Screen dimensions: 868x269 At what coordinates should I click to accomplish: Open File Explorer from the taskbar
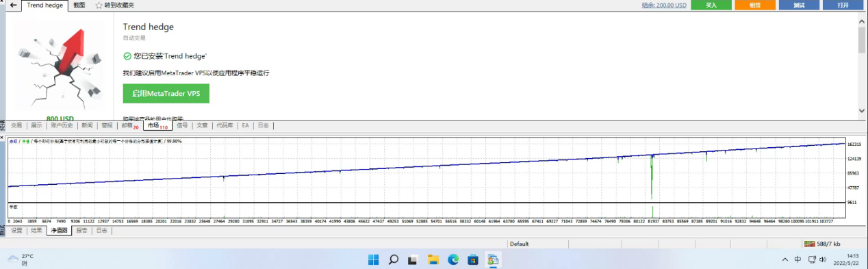coord(433,259)
